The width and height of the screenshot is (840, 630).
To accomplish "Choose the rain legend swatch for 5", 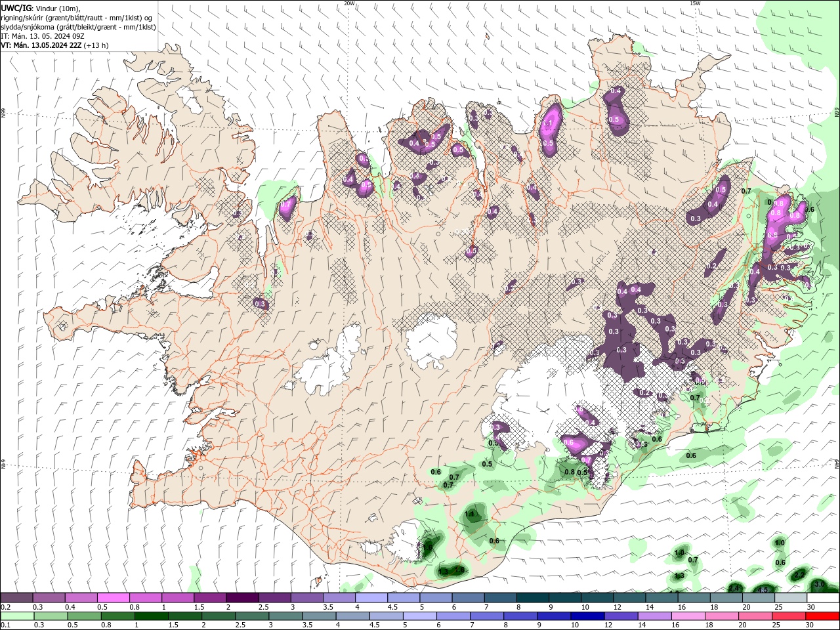I will tap(419, 616).
